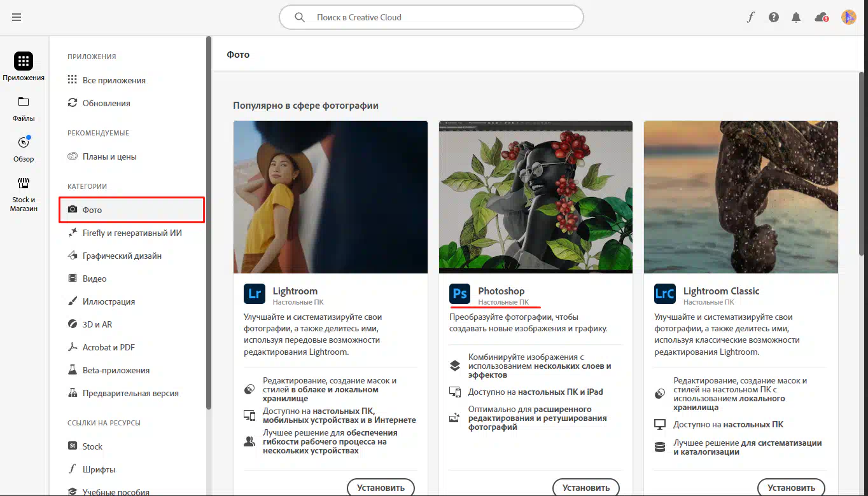This screenshot has width=868, height=496.
Task: Click the Предварительная версия icon
Action: [73, 393]
